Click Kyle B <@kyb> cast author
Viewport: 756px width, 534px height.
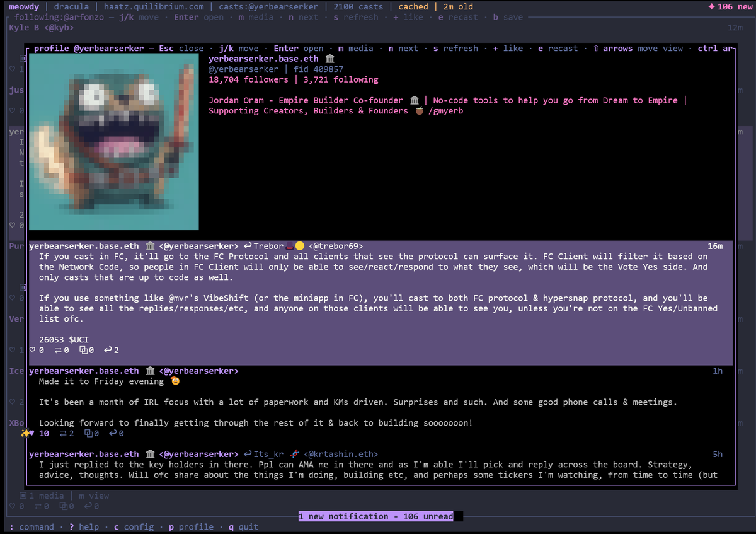[41, 28]
